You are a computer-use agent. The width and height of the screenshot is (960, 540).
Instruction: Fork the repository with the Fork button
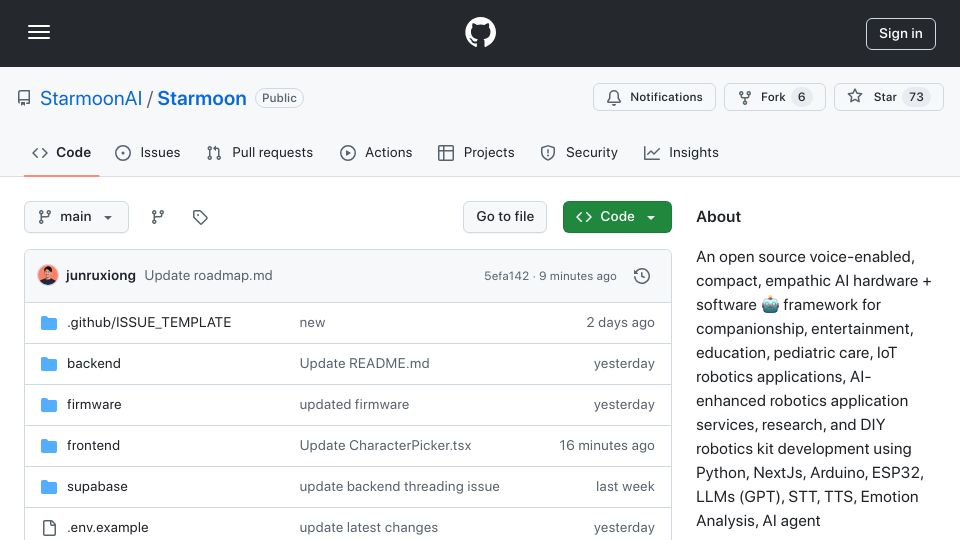pos(774,97)
